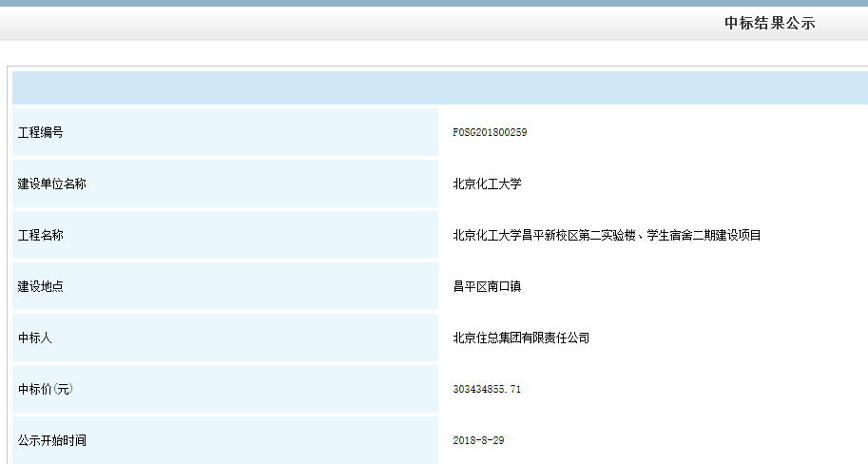868x464 pixels.
Task: Click the label 中标人
Action: (35, 338)
